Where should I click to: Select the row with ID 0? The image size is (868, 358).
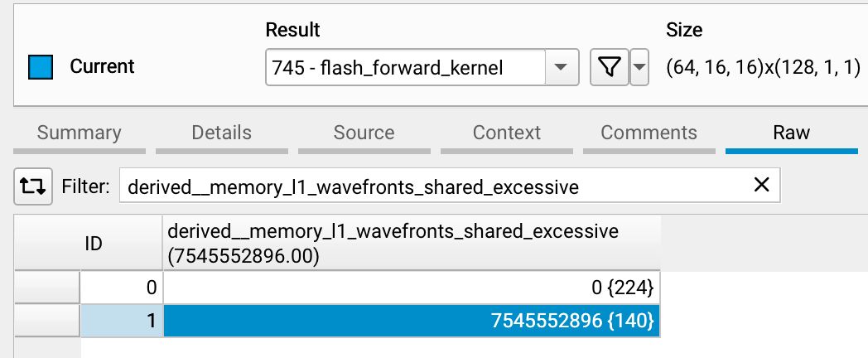(122, 288)
